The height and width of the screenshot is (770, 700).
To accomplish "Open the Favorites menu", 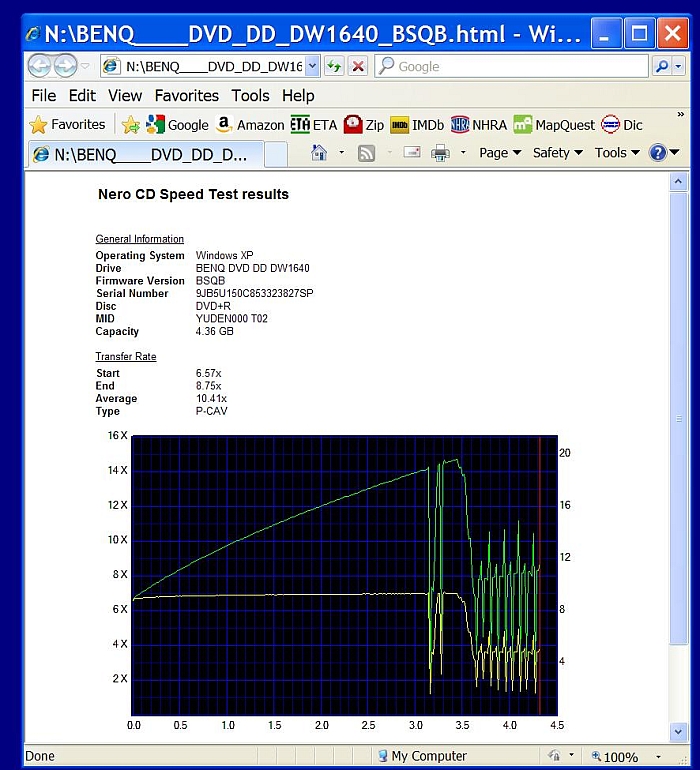I will click(186, 95).
